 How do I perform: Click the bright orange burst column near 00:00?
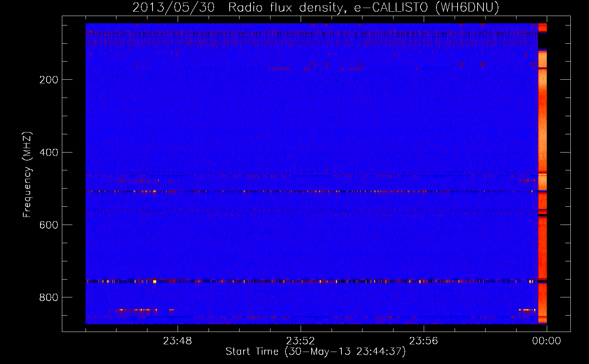[x=542, y=173]
